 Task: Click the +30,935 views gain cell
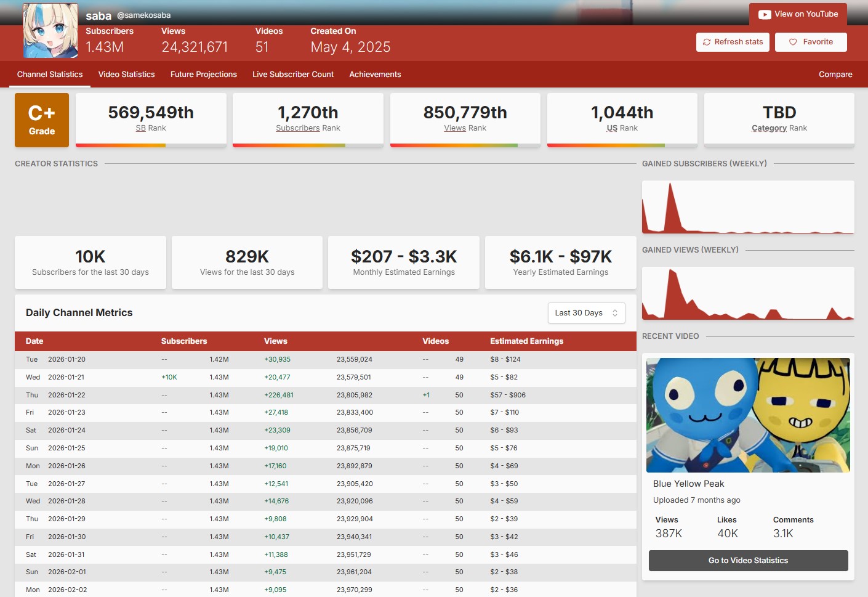pyautogui.click(x=278, y=360)
